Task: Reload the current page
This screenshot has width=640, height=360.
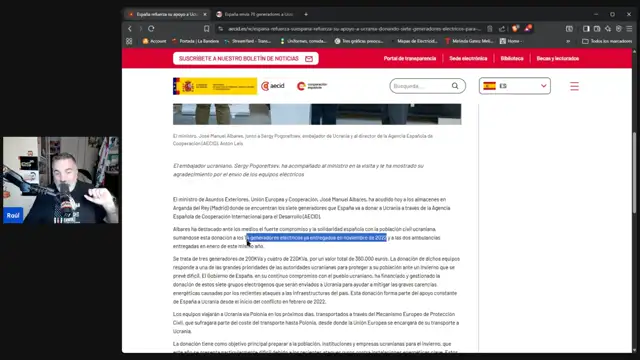Action: click(151, 29)
